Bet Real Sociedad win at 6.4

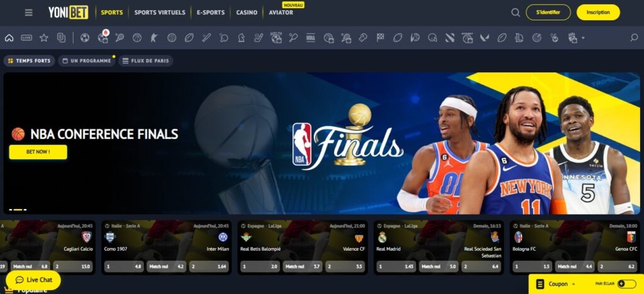(481, 266)
